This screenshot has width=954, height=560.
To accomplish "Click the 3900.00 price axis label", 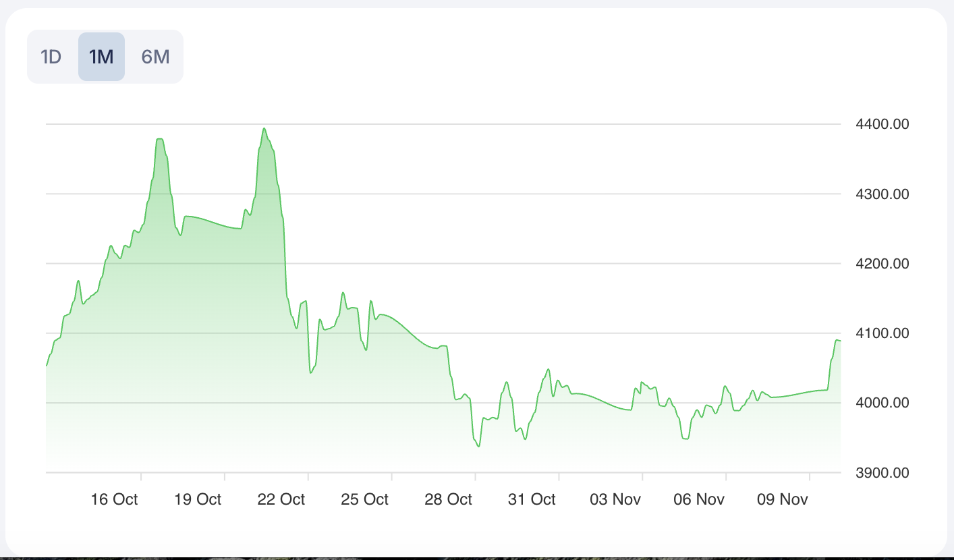I will click(x=881, y=473).
